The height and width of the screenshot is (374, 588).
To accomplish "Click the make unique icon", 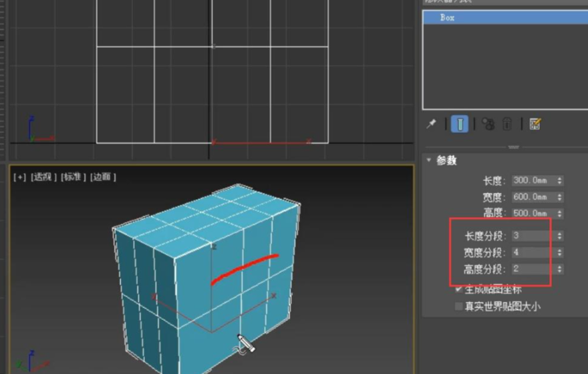I will tap(488, 124).
